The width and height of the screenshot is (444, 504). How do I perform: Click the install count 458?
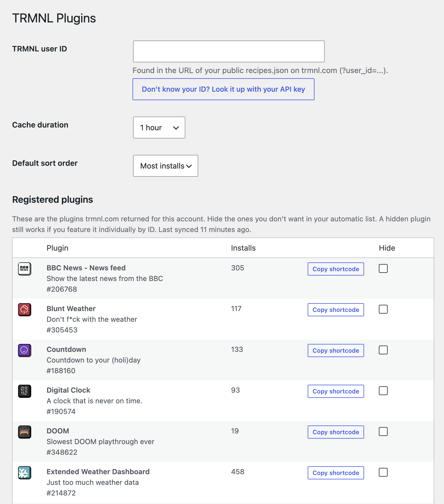tap(238, 472)
